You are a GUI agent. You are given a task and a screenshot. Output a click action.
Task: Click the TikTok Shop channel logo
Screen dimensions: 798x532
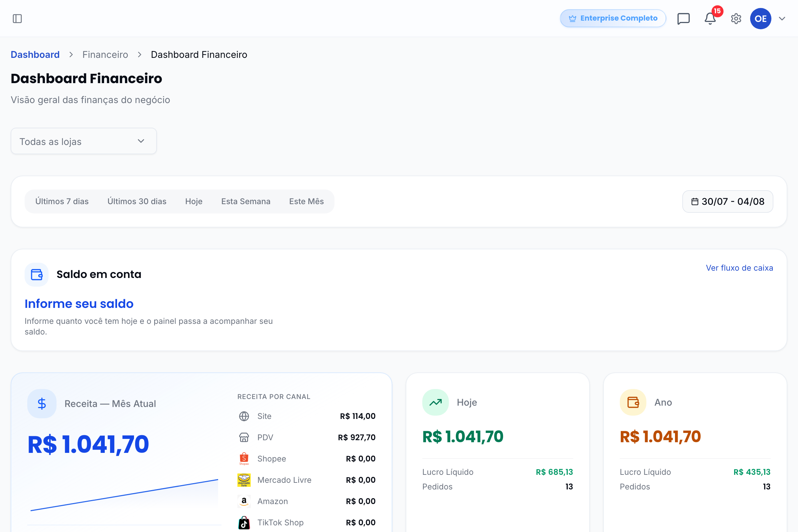coord(244,523)
